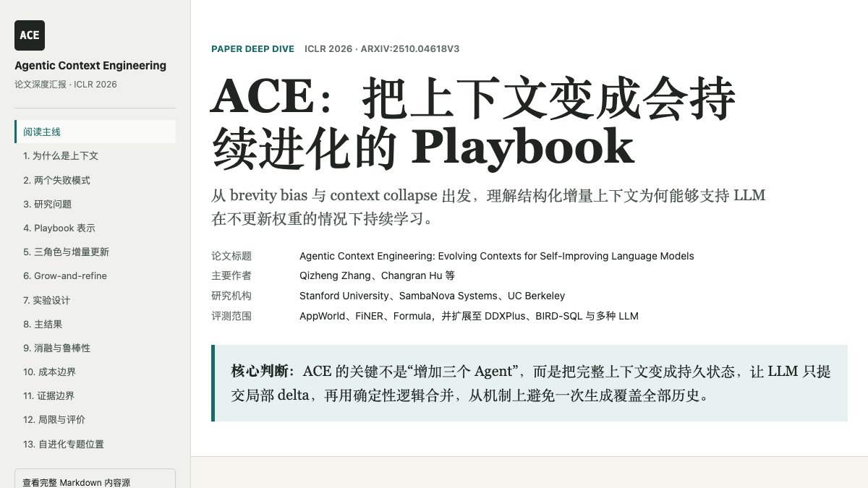Click the 研究机构 label
The height and width of the screenshot is (488, 868).
[231, 296]
